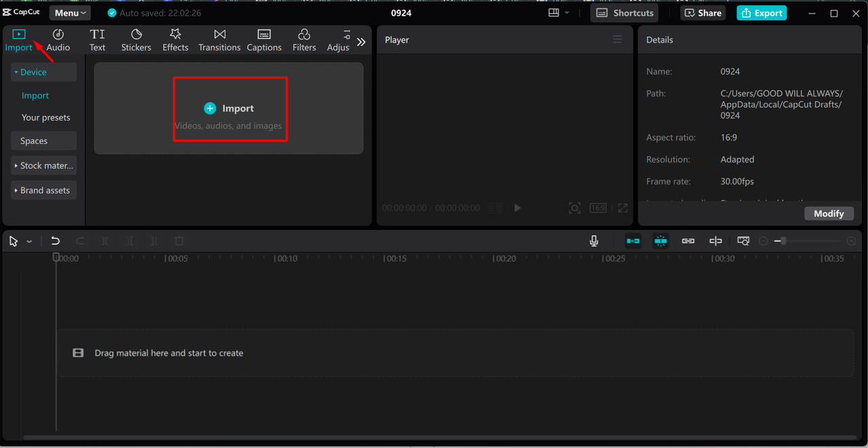Click the auto saved checkmark icon
The image size is (868, 448).
(x=113, y=13)
